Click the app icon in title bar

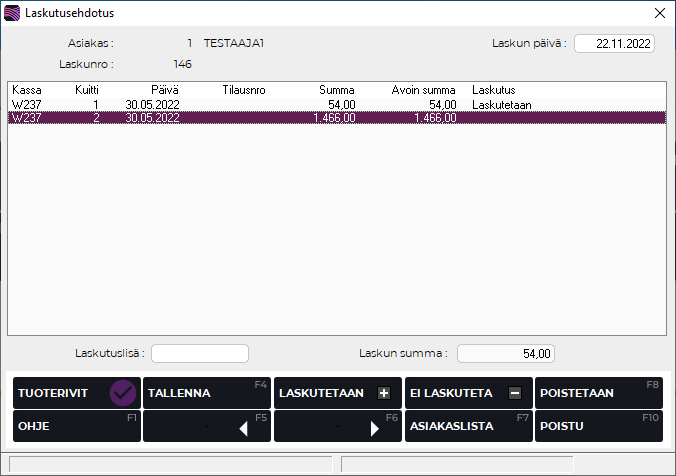(12, 13)
